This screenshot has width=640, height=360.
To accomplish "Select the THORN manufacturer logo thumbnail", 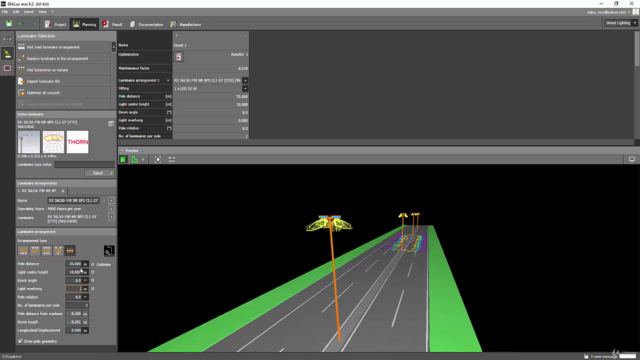I will coord(78,142).
